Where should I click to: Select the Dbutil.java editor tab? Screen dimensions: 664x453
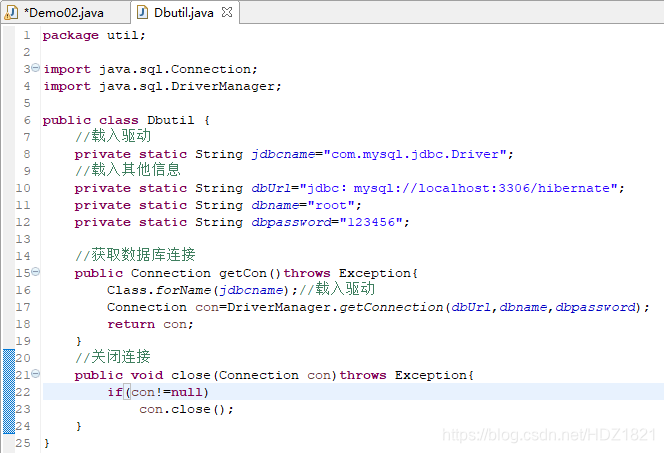(183, 13)
